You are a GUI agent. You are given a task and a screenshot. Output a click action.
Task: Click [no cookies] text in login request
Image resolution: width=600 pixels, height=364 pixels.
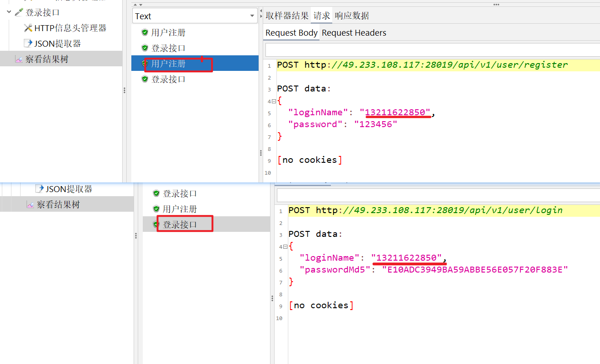coord(321,305)
